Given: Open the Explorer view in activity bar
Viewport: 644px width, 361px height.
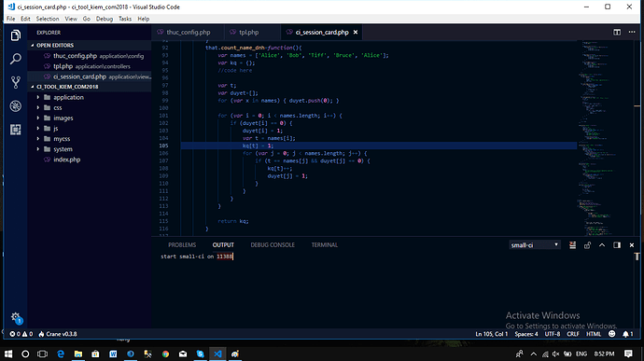Looking at the screenshot, I should [16, 35].
